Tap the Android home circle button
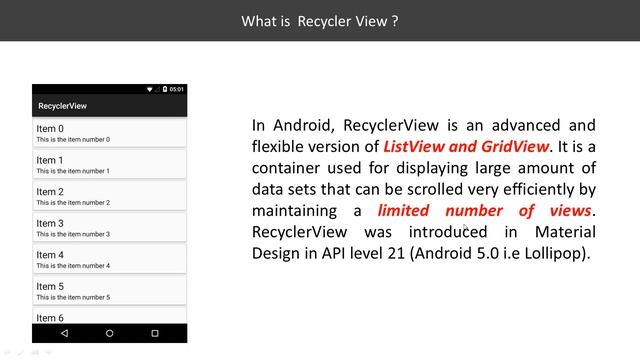Viewport: 640px width, 360px height. pyautogui.click(x=109, y=333)
